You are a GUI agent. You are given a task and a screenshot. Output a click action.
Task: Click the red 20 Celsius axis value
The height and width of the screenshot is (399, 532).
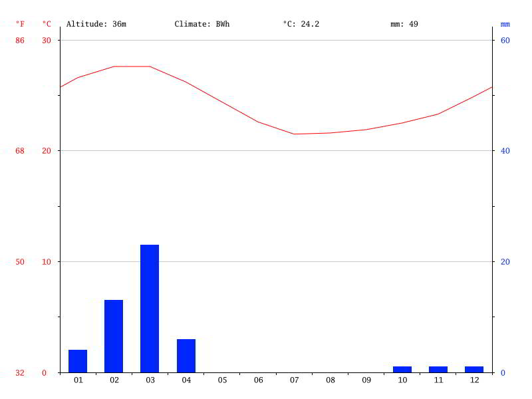click(x=47, y=151)
